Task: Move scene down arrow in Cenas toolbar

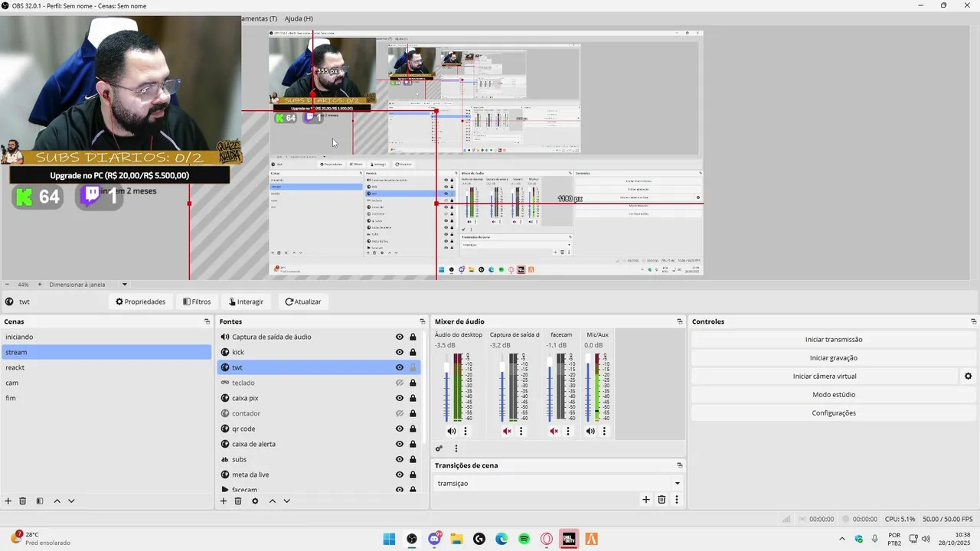Action: tap(71, 501)
